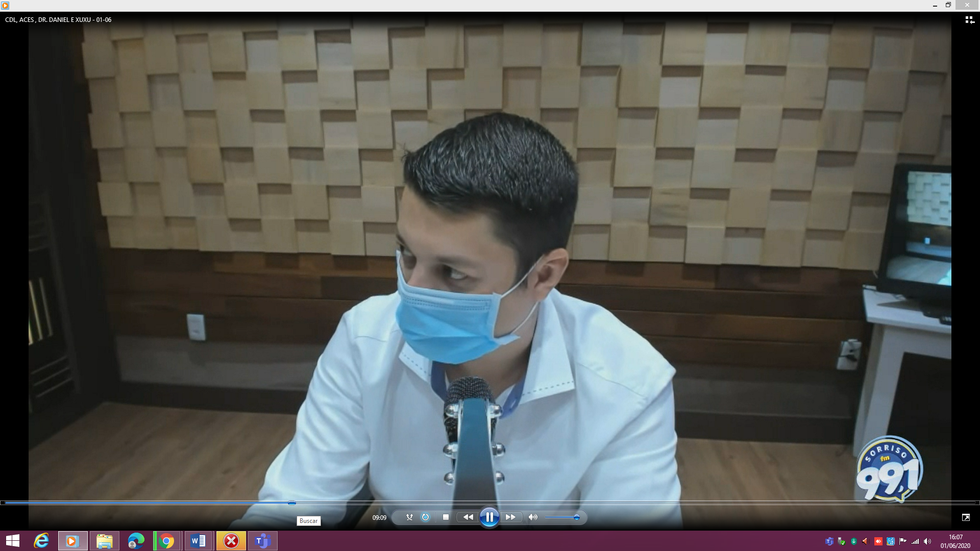Click the network signal tray icon
This screenshot has height=551, width=980.
[x=915, y=541]
